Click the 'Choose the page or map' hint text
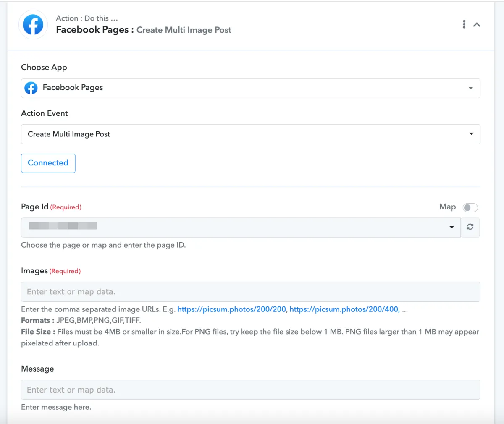Image resolution: width=504 pixels, height=424 pixels. click(x=103, y=245)
